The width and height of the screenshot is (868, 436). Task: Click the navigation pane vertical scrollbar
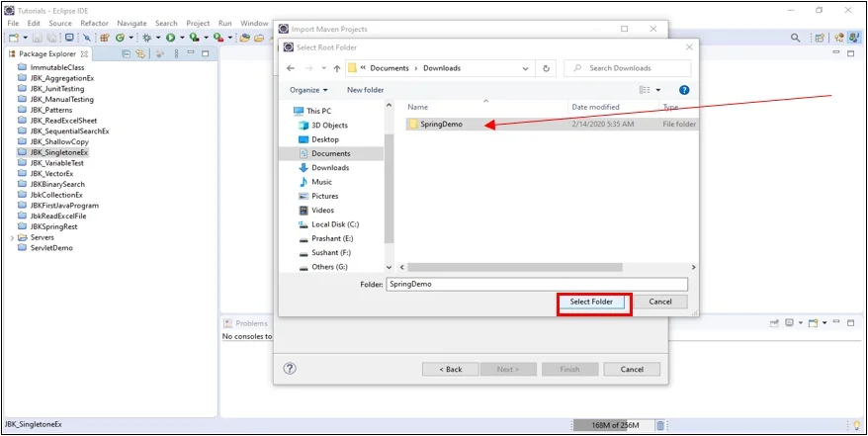click(389, 188)
